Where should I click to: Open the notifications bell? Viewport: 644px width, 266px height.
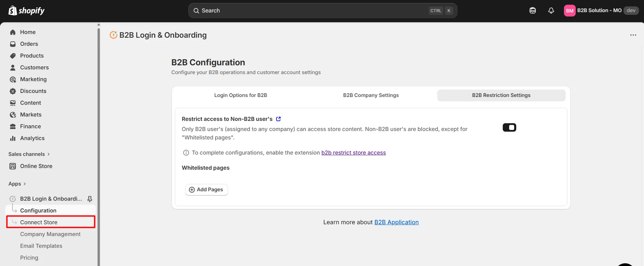[x=551, y=11]
